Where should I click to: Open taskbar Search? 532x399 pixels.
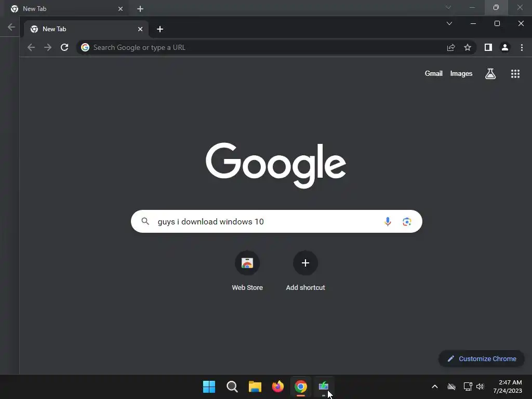[232, 387]
